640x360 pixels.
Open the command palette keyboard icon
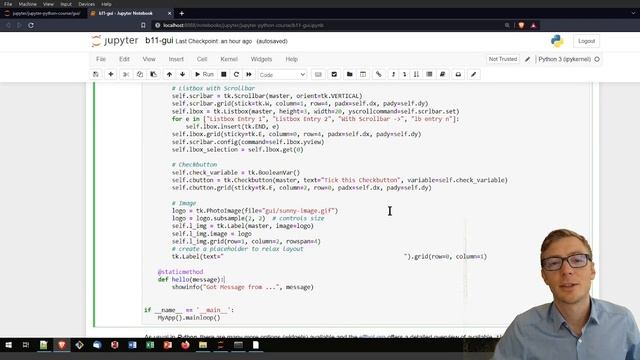pos(318,74)
